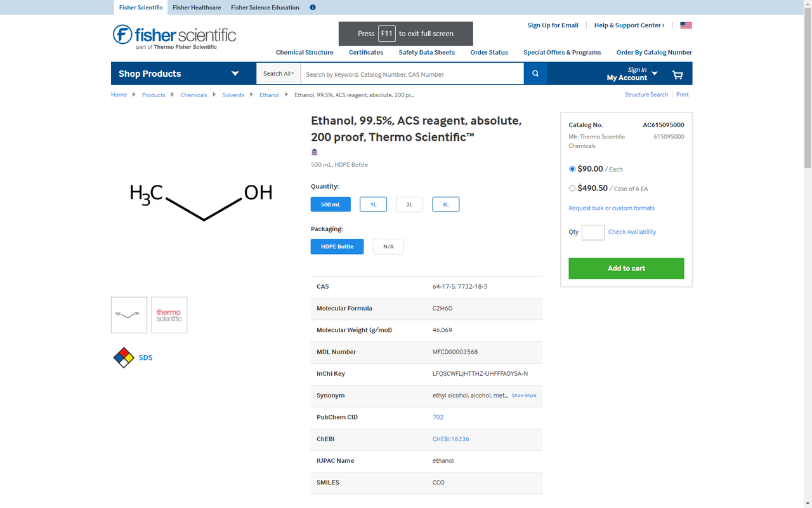Choose the 4L quantity option
Image resolution: width=812 pixels, height=508 pixels.
[x=446, y=204]
